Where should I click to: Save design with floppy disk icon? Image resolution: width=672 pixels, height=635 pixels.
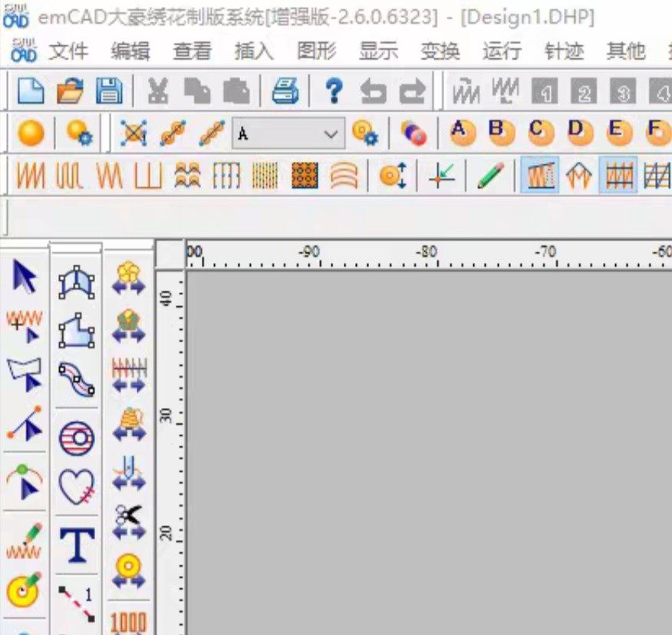tap(109, 91)
